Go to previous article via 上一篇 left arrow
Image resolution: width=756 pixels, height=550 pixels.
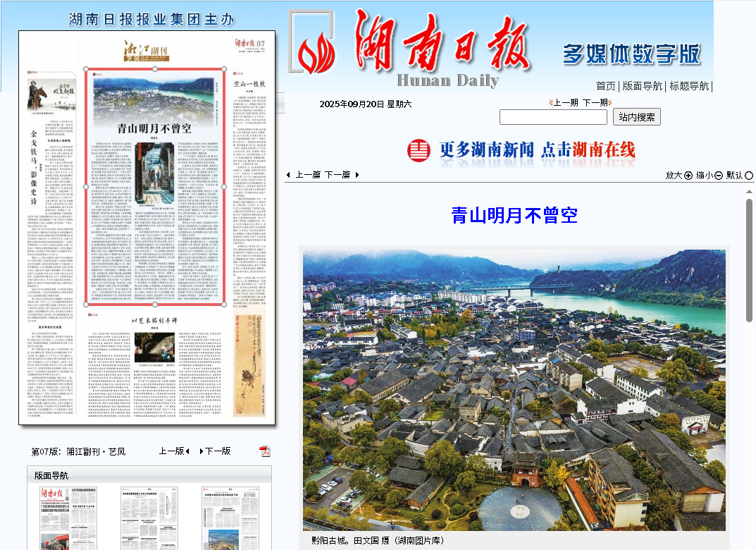click(x=288, y=175)
